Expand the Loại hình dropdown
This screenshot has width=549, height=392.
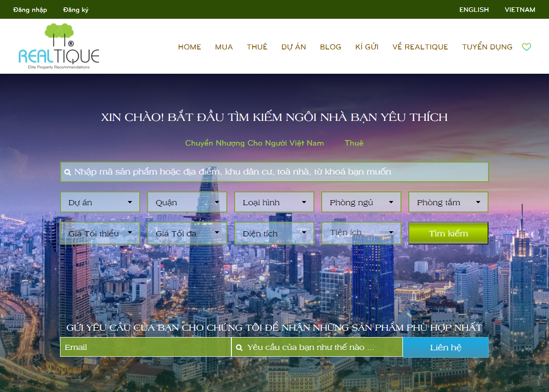coord(274,202)
